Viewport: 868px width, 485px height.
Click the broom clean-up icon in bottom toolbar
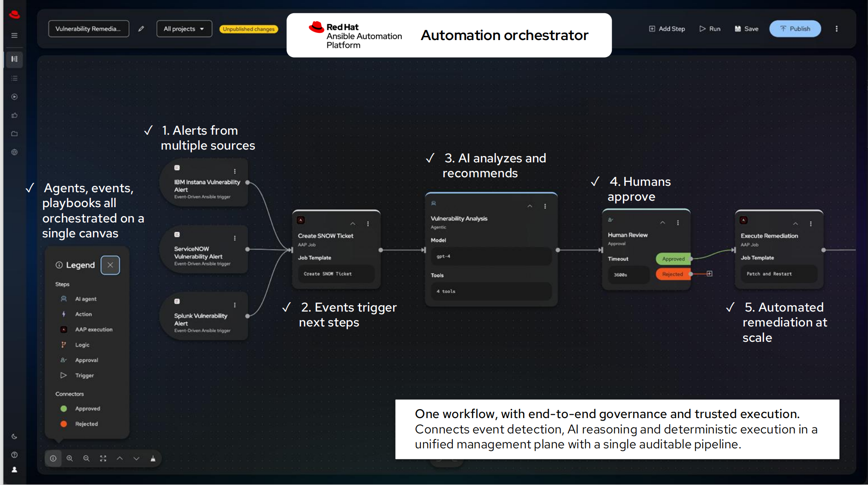coord(153,459)
